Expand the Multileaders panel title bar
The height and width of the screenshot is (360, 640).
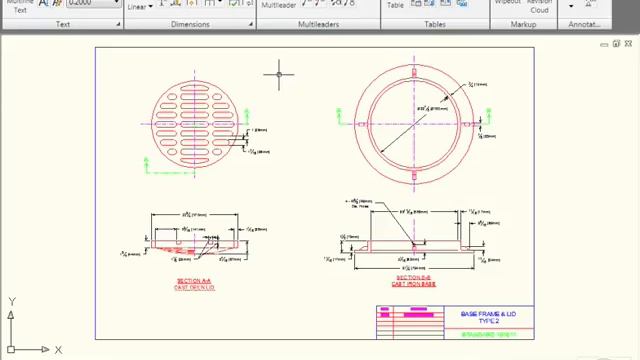click(318, 24)
